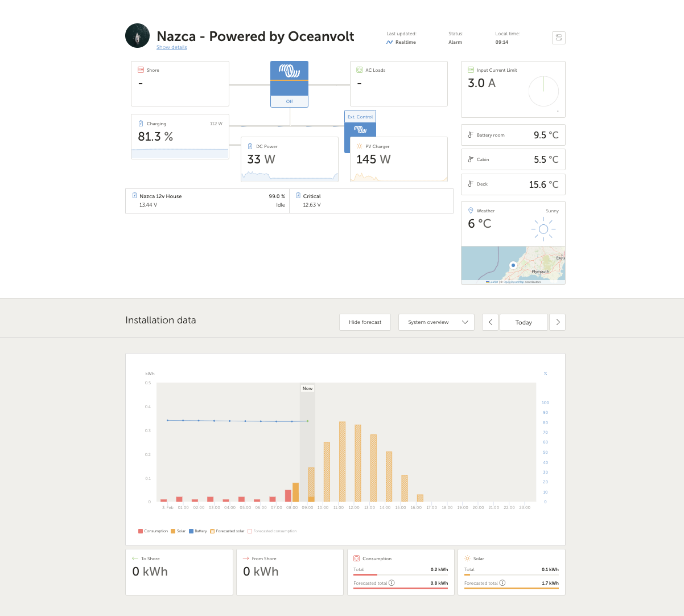This screenshot has height=616, width=684.
Task: Click Hide forecast button
Action: coord(365,322)
